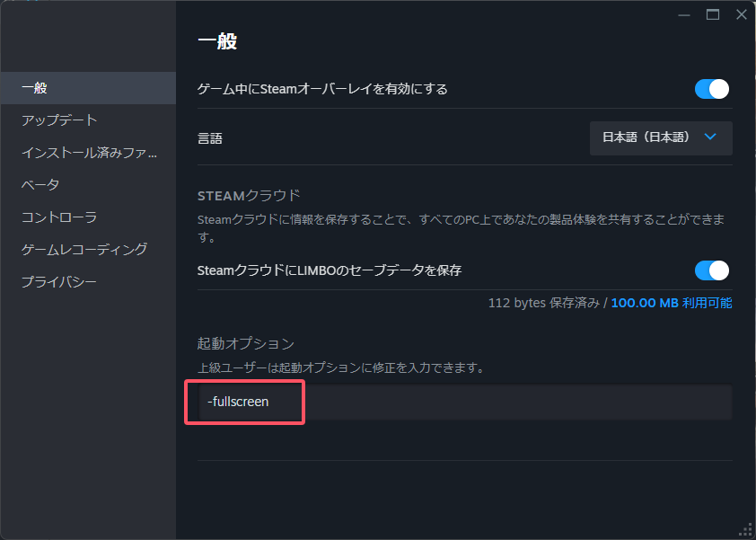Screen dimensions: 756x540
Task: Turn off LIMBO Steam Cloud save toggle
Action: click(x=711, y=270)
